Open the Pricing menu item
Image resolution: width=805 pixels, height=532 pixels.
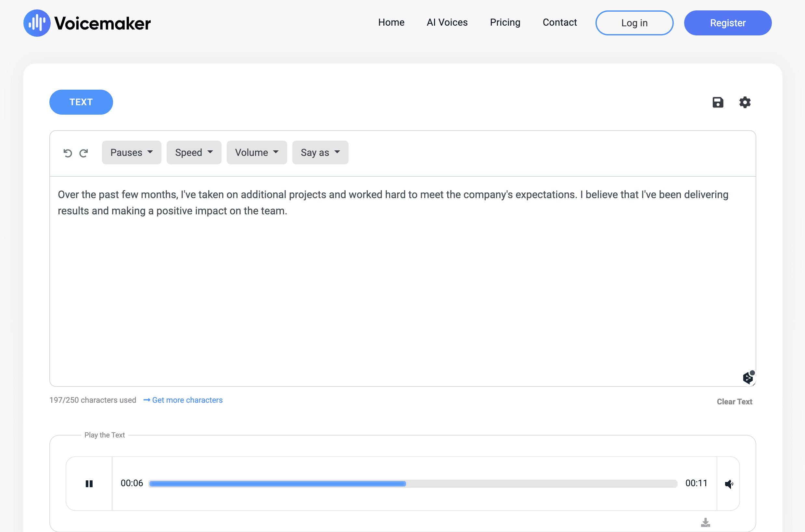pos(505,22)
